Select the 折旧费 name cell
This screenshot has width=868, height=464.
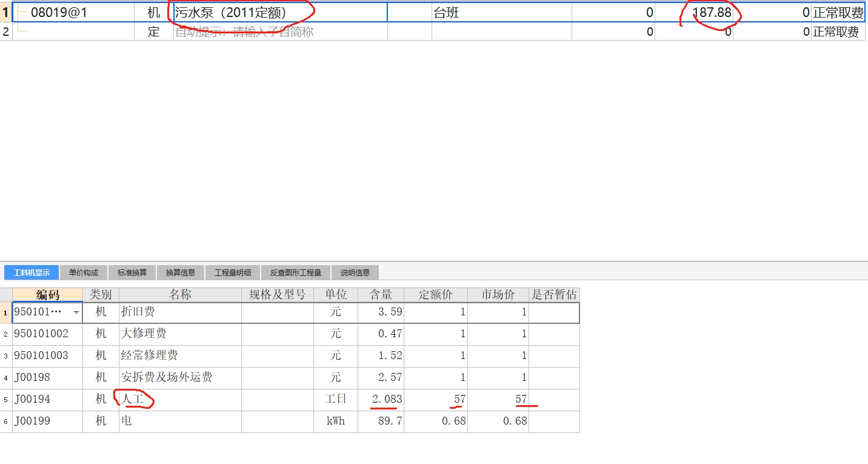pos(180,312)
